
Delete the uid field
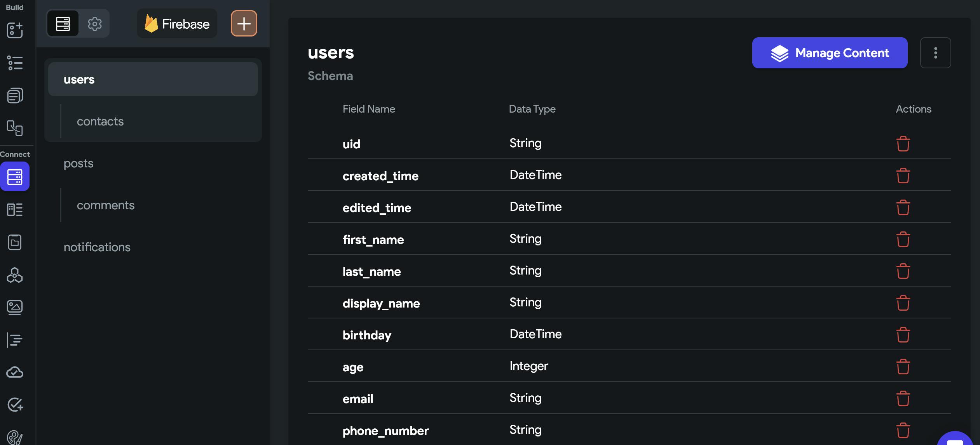tap(903, 144)
